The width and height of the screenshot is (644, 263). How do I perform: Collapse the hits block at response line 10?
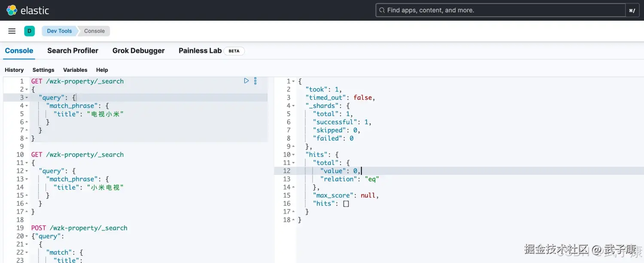[294, 155]
